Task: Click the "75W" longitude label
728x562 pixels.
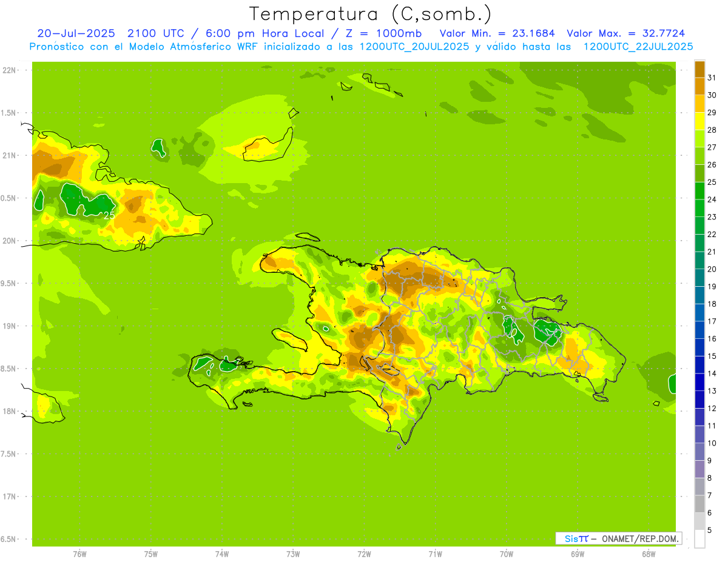Action: click(x=151, y=554)
